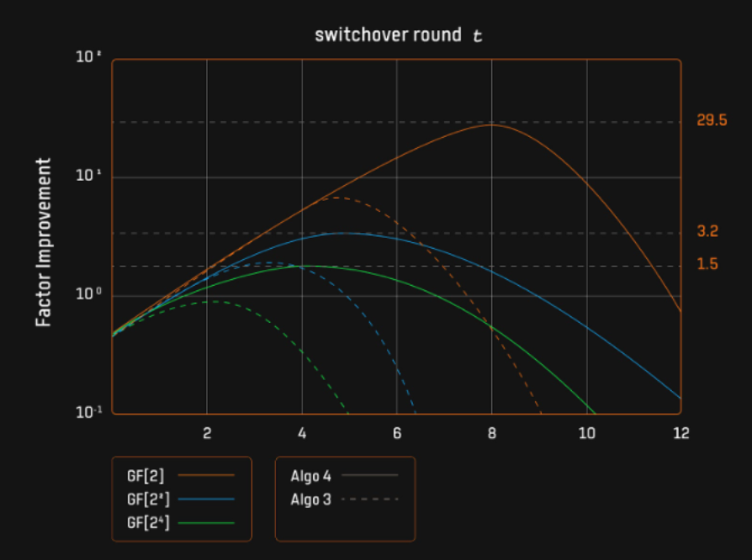Click the 29.5 peak annotation label
The height and width of the screenshot is (560, 752).
tap(712, 120)
